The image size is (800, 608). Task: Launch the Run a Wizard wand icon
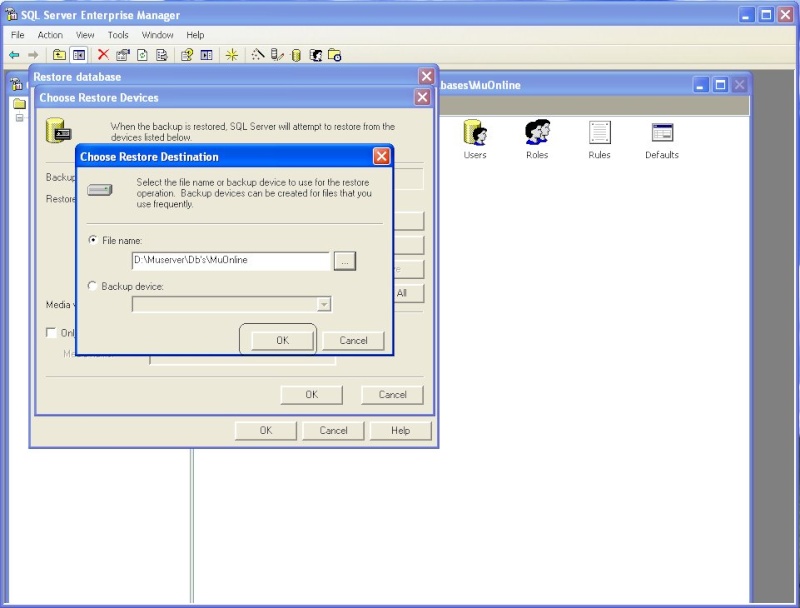258,55
